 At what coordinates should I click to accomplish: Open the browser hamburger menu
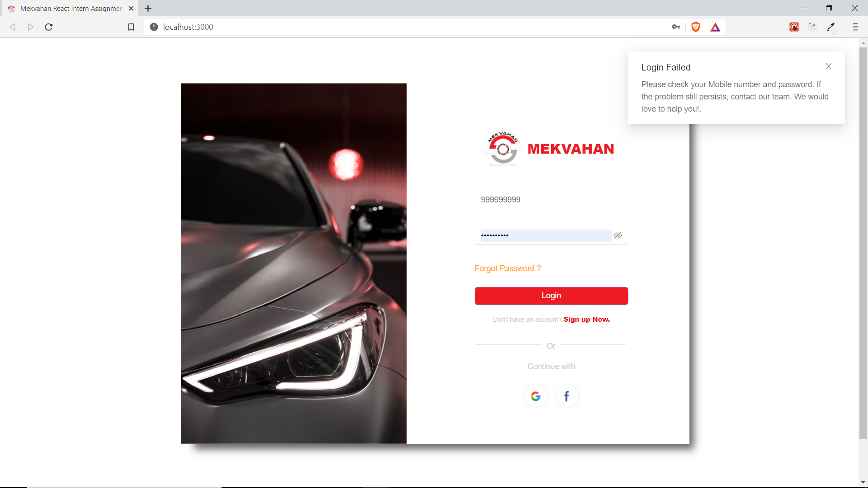pos(855,27)
